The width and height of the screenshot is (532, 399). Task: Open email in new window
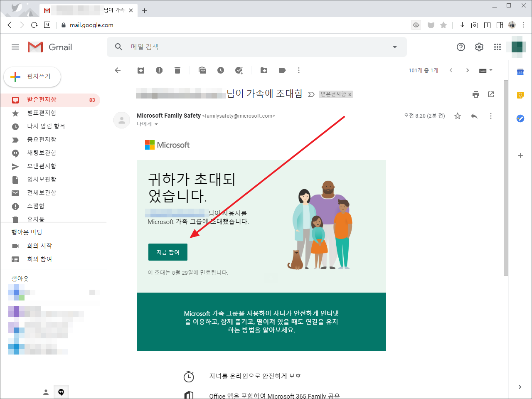[491, 94]
